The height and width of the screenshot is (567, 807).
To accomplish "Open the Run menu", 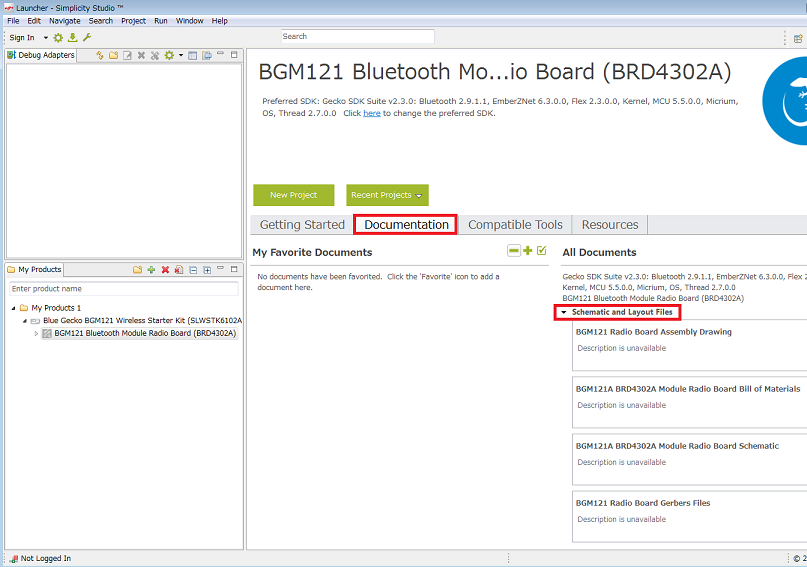I will (x=161, y=21).
